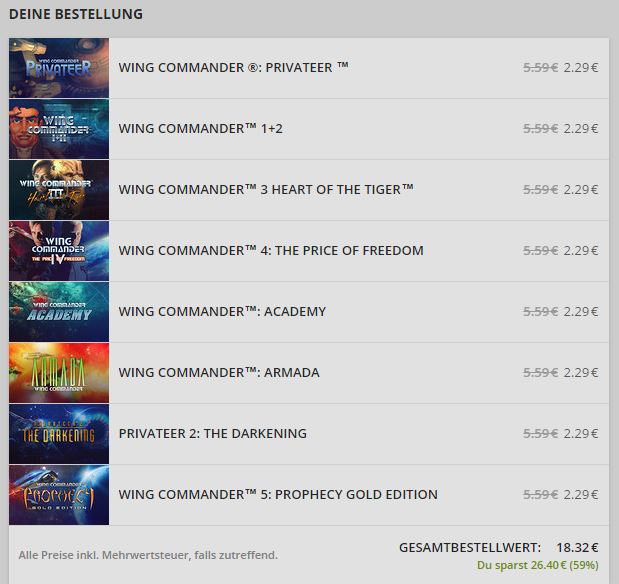Open the Wing Commander: Privateer title link
619x584 pixels.
(233, 68)
